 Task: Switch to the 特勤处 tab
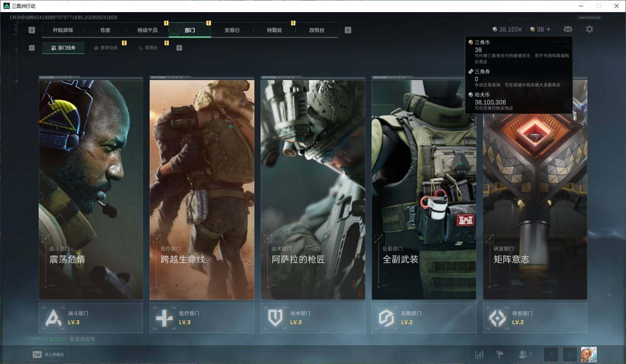click(x=274, y=30)
